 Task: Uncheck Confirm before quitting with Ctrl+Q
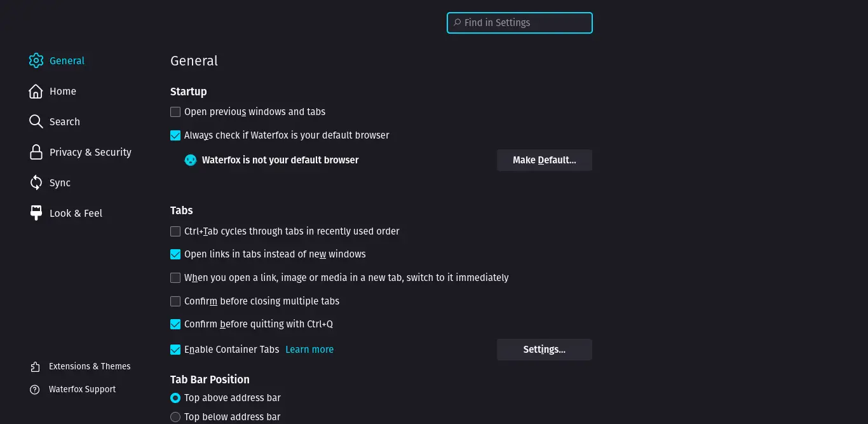[x=175, y=324]
